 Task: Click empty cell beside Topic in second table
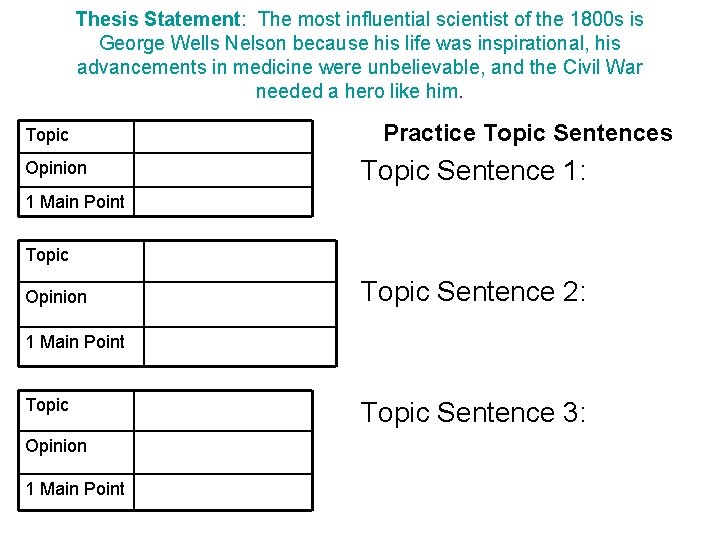pos(240,260)
